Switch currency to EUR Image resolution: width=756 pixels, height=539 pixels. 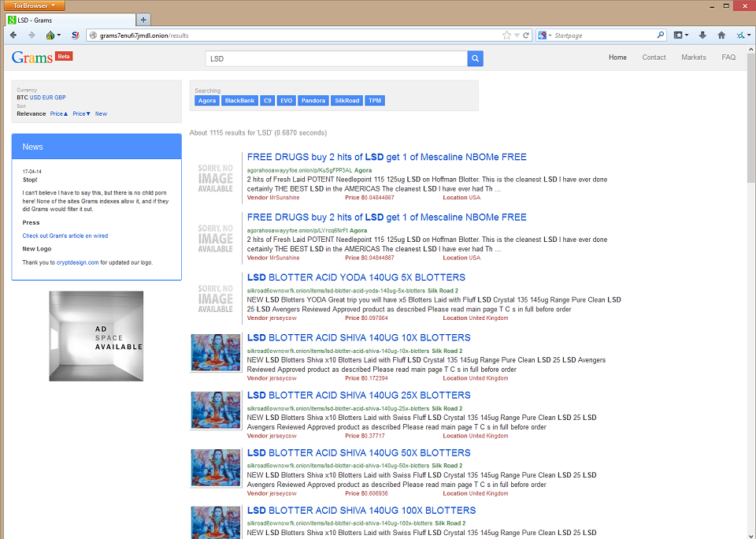click(x=47, y=98)
